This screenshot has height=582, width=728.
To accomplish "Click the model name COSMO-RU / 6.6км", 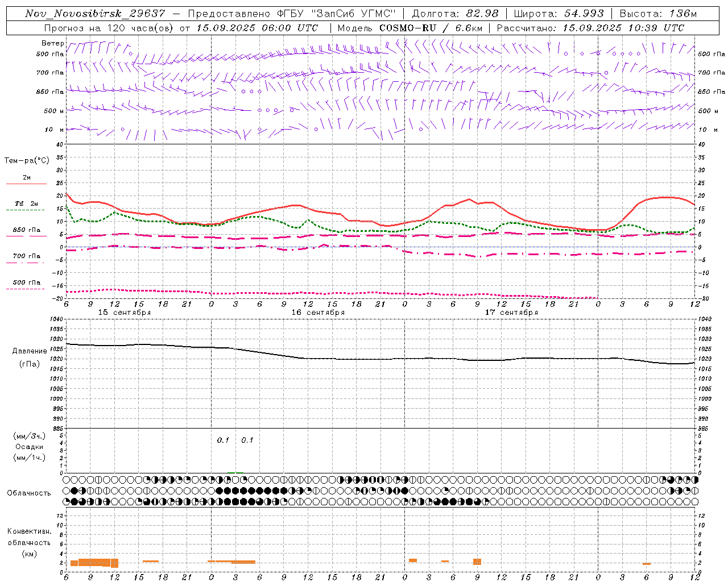I will tap(431, 28).
